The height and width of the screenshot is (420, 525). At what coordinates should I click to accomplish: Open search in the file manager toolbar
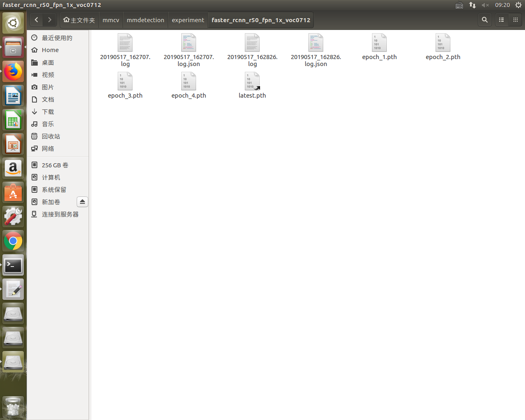pyautogui.click(x=484, y=20)
